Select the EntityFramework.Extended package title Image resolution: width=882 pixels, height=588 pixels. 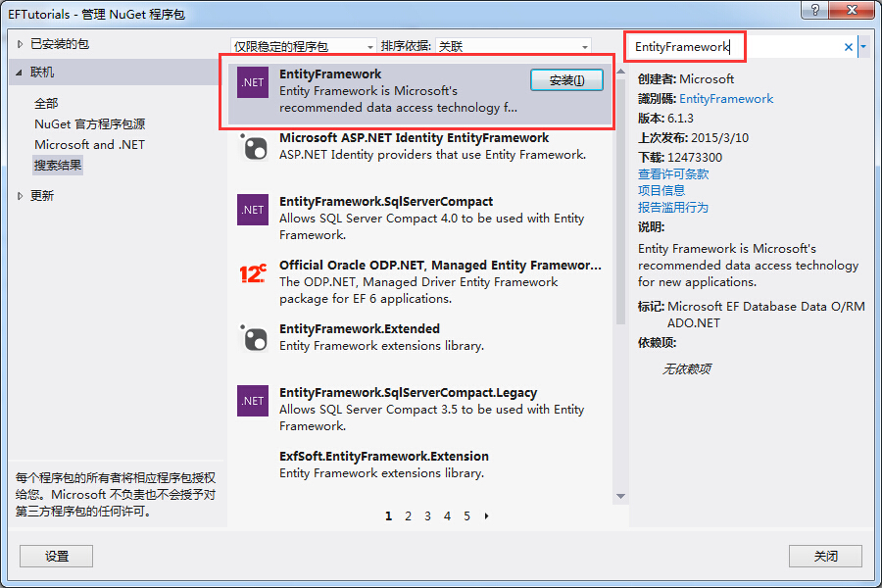coord(360,328)
